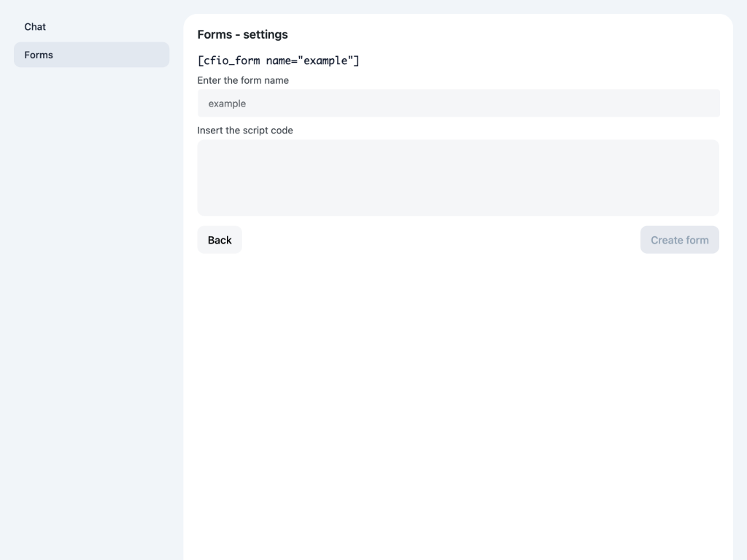Click the settings page title text
Screen dimensions: 747x560
[242, 34]
